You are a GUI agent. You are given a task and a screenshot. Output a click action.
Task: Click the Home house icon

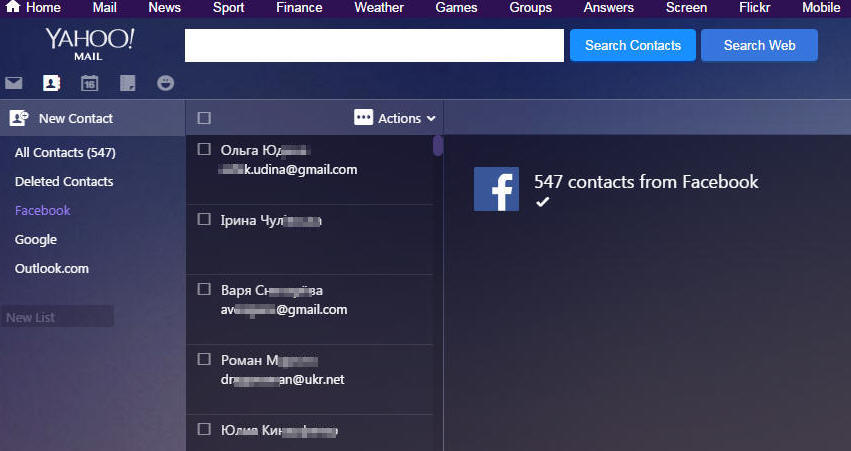[13, 7]
